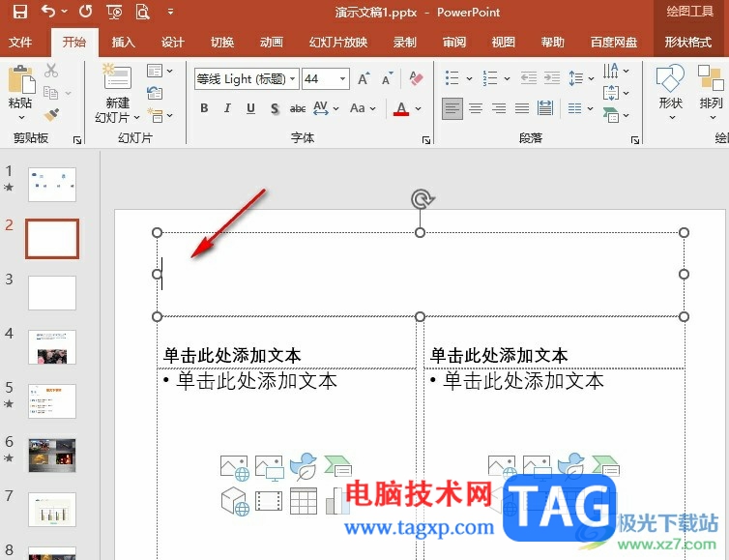Click the Cut scissors icon

[51, 71]
